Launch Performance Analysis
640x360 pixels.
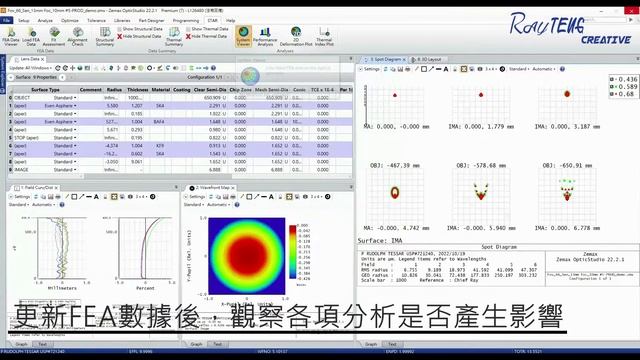[265, 36]
